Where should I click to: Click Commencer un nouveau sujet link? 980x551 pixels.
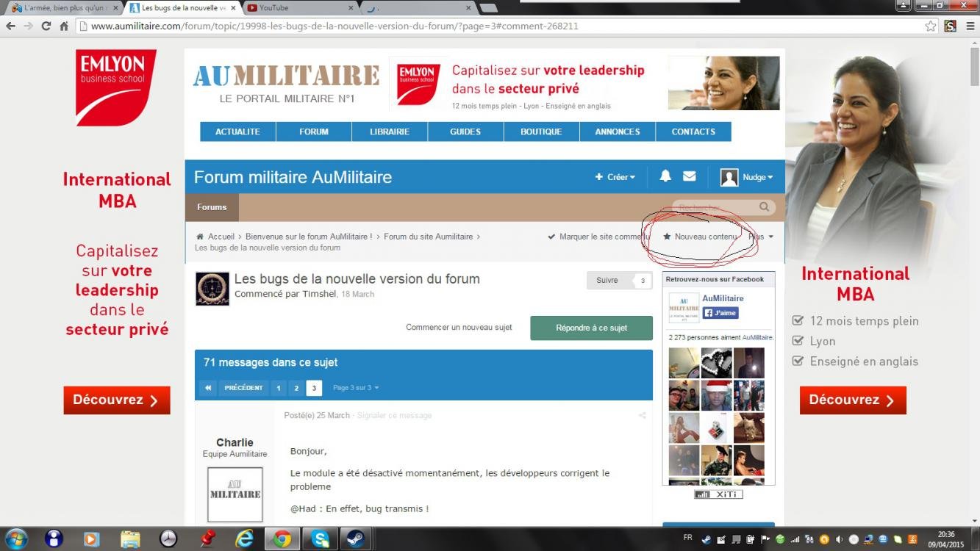point(459,328)
